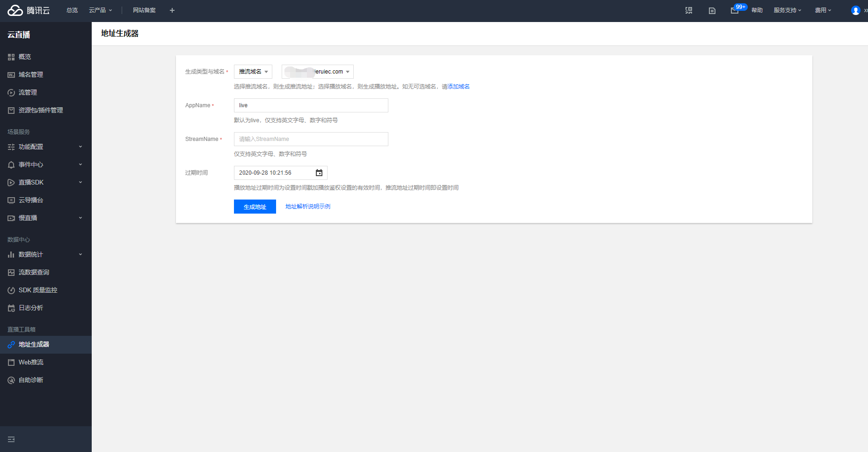Viewport: 868px width, 452px height.
Task: Click the 云导播台 monitor icon
Action: (x=11, y=200)
